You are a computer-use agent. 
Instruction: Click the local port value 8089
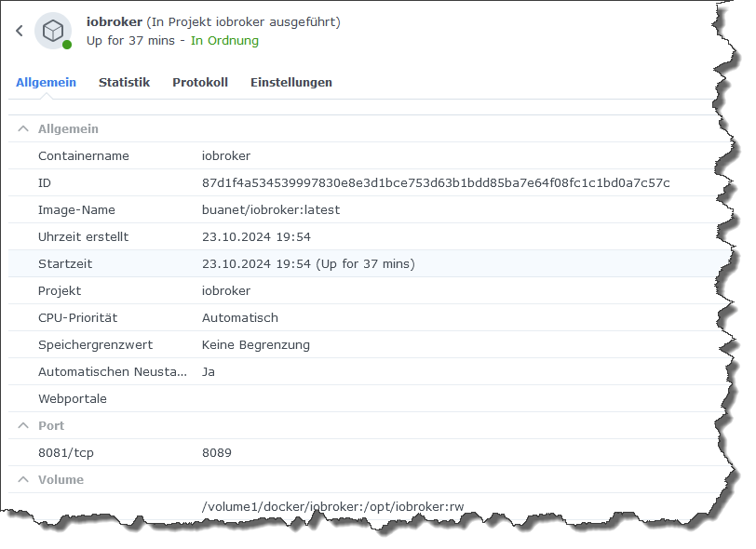pyautogui.click(x=217, y=453)
